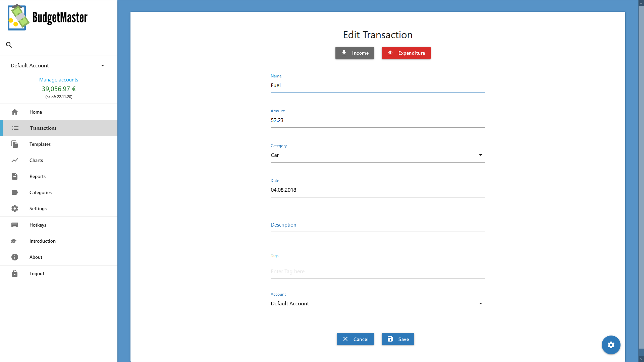Switch transaction type to Income
The height and width of the screenshot is (362, 644).
pos(355,53)
